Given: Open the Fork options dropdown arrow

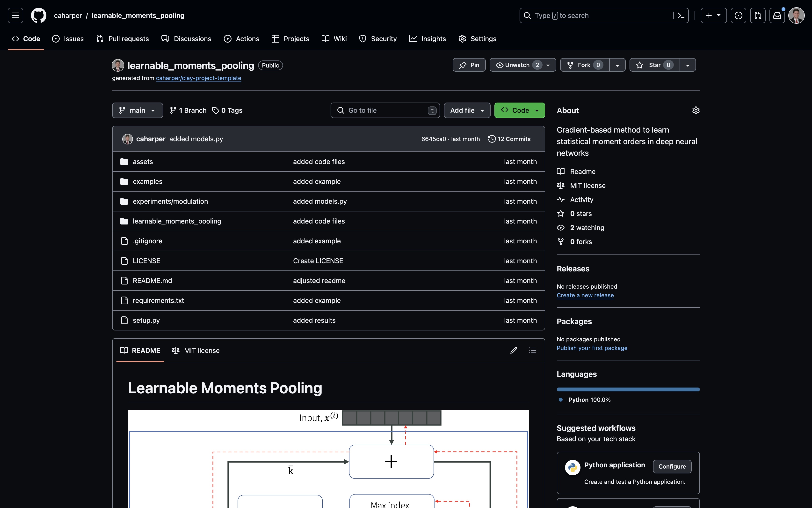Looking at the screenshot, I should (x=617, y=65).
